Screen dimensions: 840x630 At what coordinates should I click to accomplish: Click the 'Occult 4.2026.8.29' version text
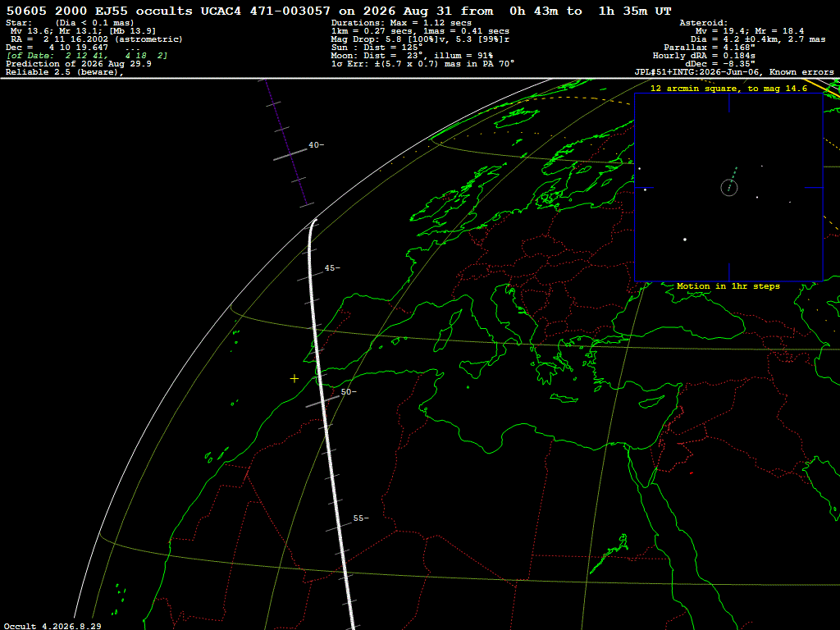(x=52, y=626)
